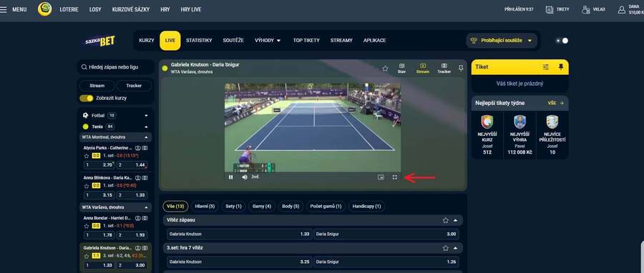
Task: Select the Hlavní (5) market filter
Action: click(x=205, y=207)
